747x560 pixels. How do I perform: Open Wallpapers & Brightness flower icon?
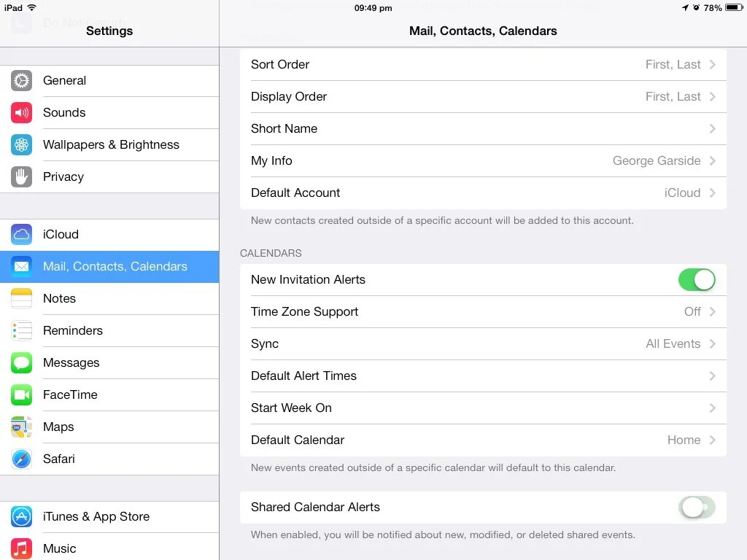tap(21, 145)
